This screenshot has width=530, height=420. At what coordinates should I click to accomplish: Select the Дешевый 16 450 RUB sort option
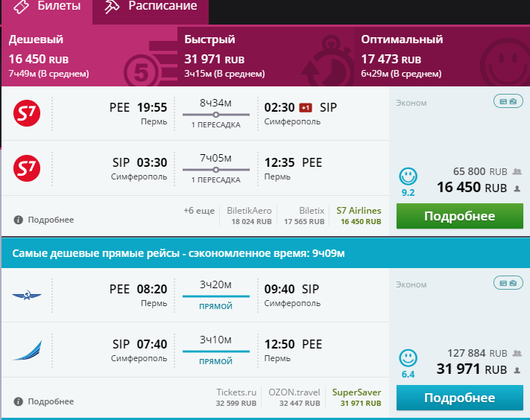pyautogui.click(x=89, y=57)
